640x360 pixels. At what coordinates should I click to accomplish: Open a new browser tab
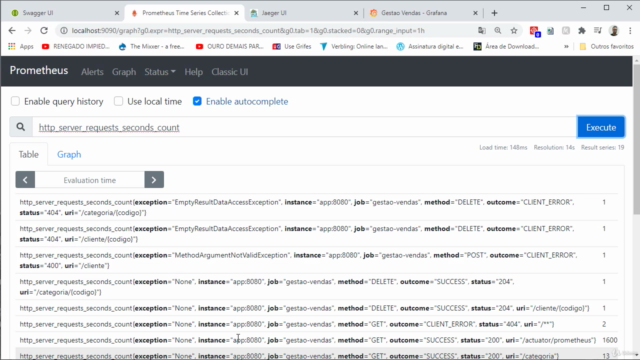coord(494,13)
